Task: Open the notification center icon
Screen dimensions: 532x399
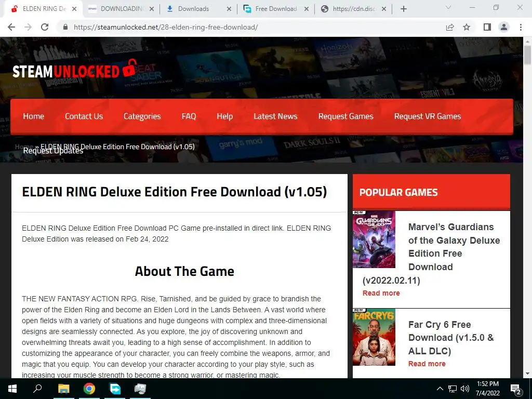Action: [516, 389]
